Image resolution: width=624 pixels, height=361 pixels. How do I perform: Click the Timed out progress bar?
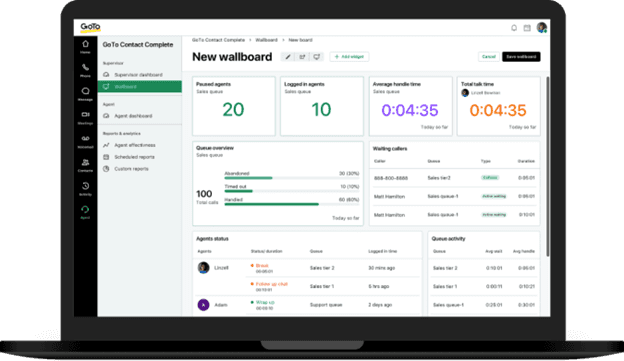[292, 191]
